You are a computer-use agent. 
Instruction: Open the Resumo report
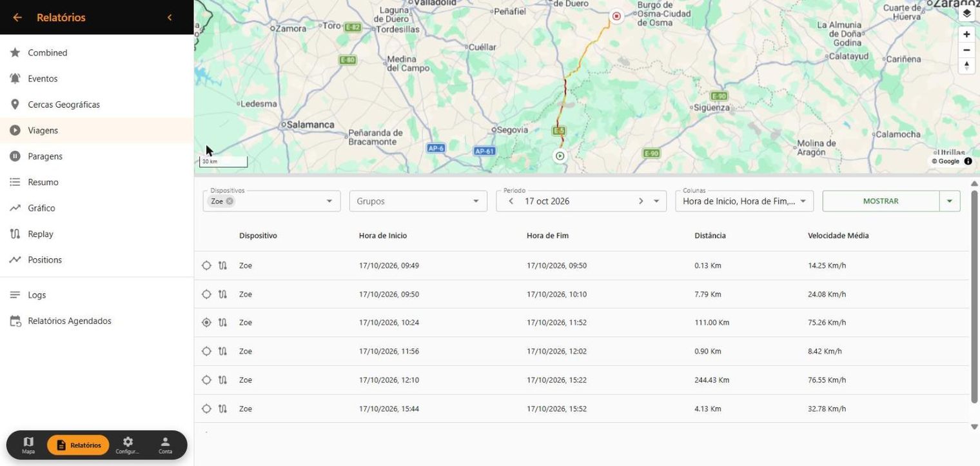pyautogui.click(x=97, y=182)
